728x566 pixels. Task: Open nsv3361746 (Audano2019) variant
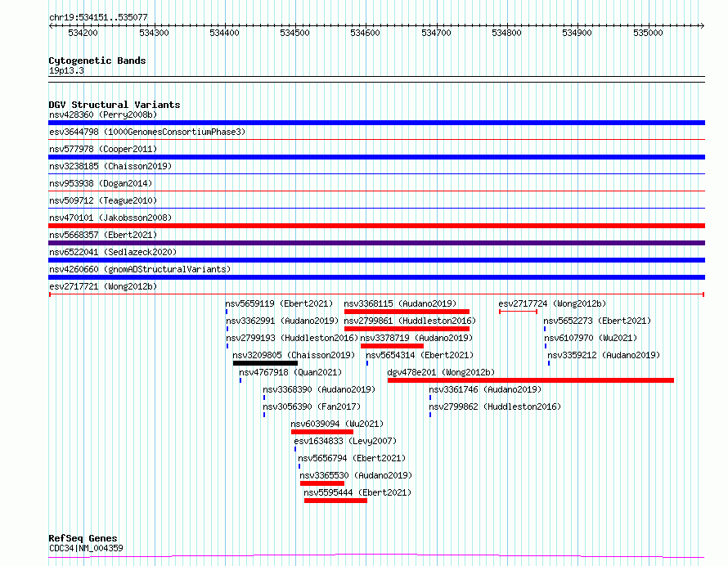485,389
